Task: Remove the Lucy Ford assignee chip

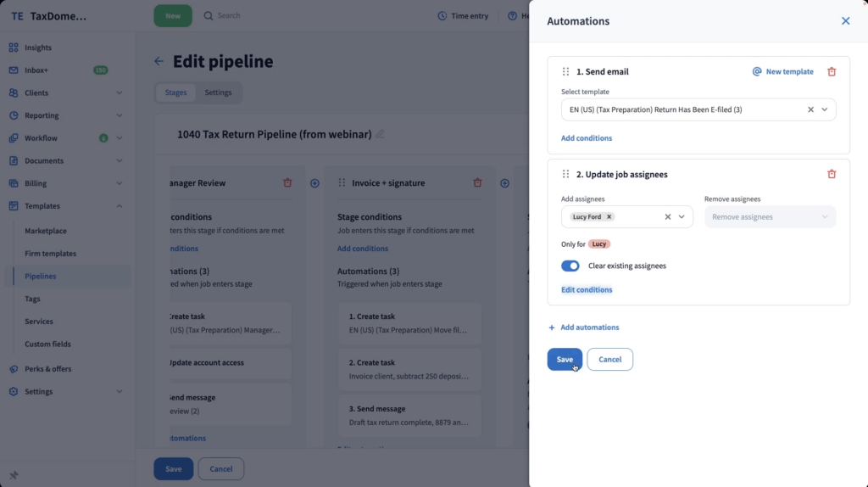Action: tap(609, 216)
